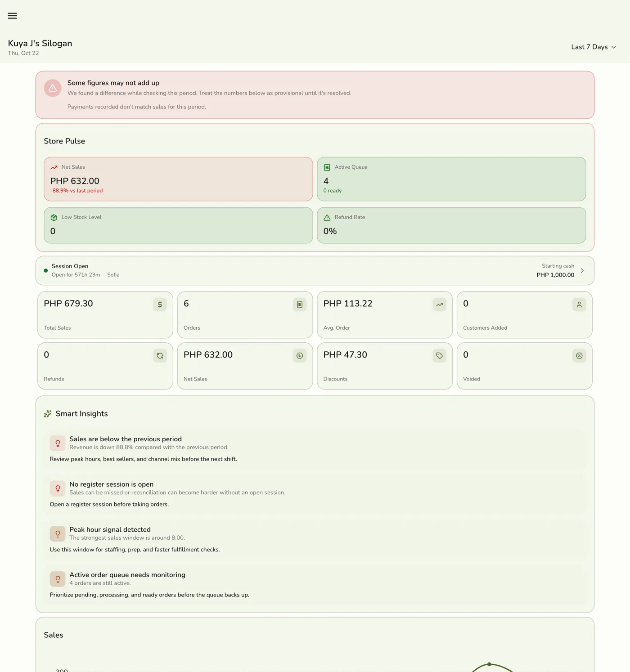
Task: Click the Smart Insights sparkle icon
Action: [48, 414]
